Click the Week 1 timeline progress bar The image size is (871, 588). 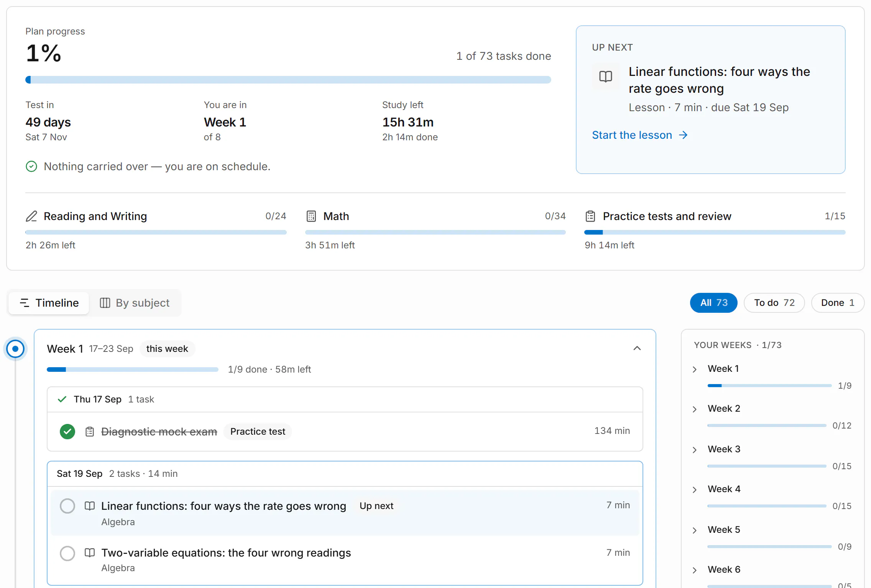[133, 370]
